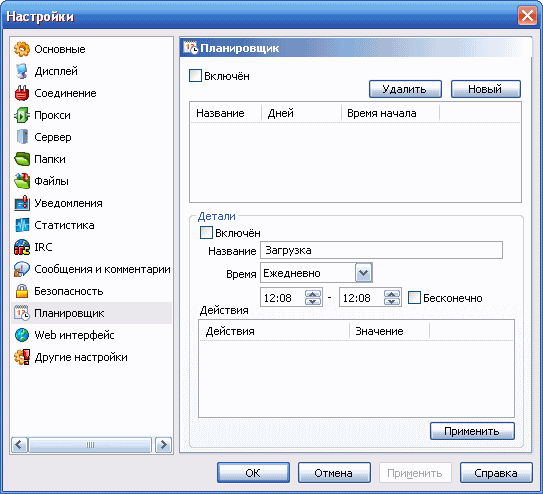
Task: Click the Другие настройки gear icon
Action: [x=22, y=357]
